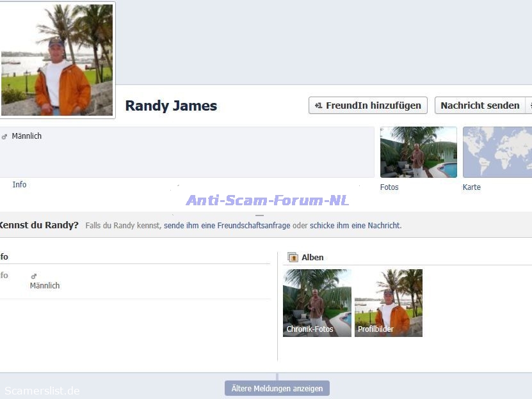This screenshot has width=532, height=399.
Task: Follow the 'schicke ihm eine Nachricht' link
Action: (355, 226)
